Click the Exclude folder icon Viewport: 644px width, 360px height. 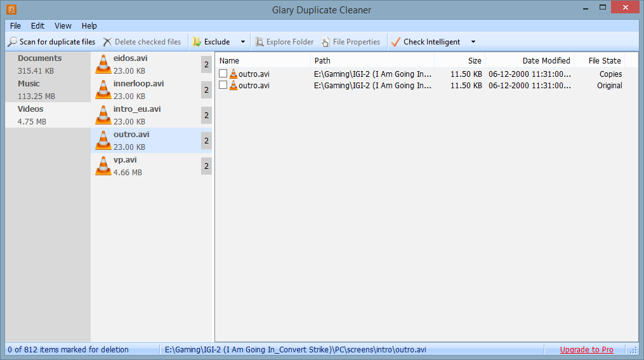(x=197, y=42)
